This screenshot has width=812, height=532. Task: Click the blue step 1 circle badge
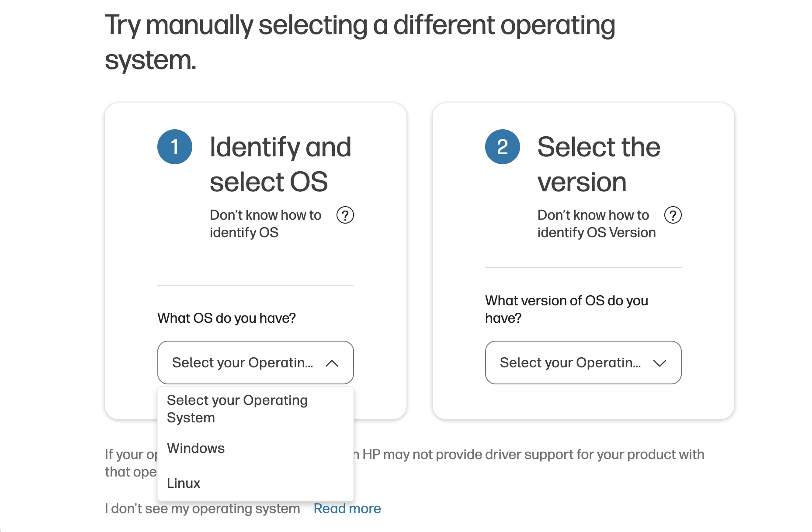click(x=174, y=147)
